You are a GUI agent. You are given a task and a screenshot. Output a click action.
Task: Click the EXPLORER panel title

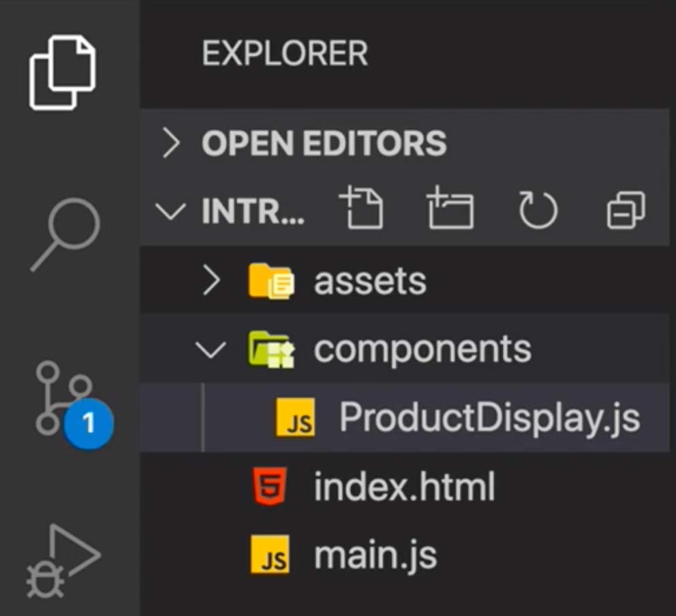(285, 53)
